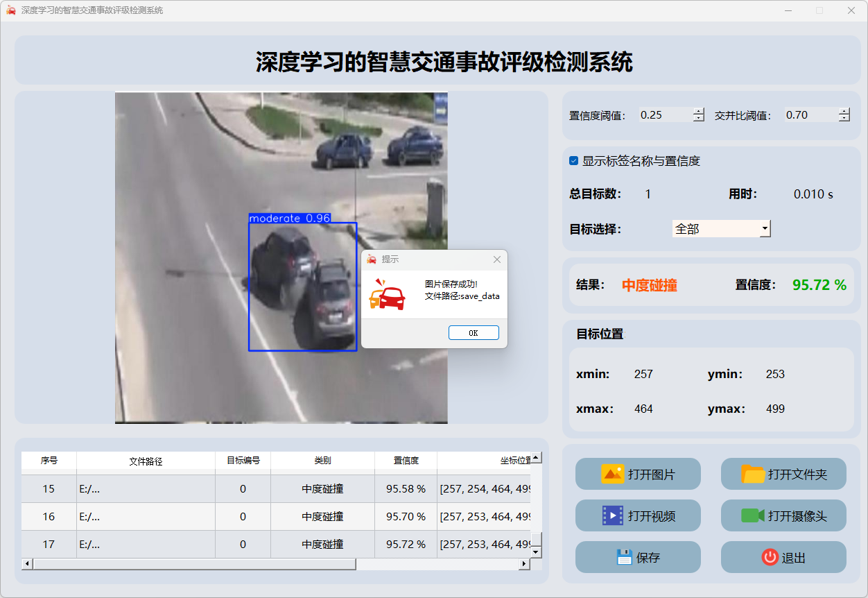Click the horizontal scrollbar under the table

(194, 564)
